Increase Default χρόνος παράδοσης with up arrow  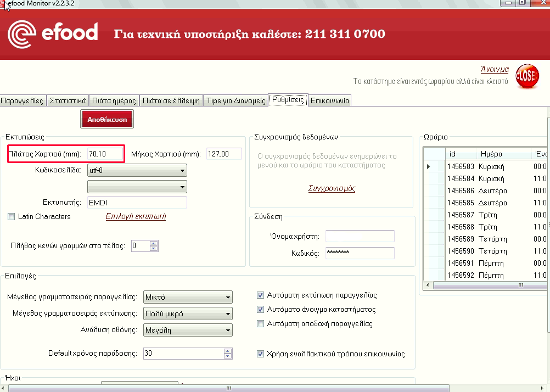pyautogui.click(x=228, y=351)
